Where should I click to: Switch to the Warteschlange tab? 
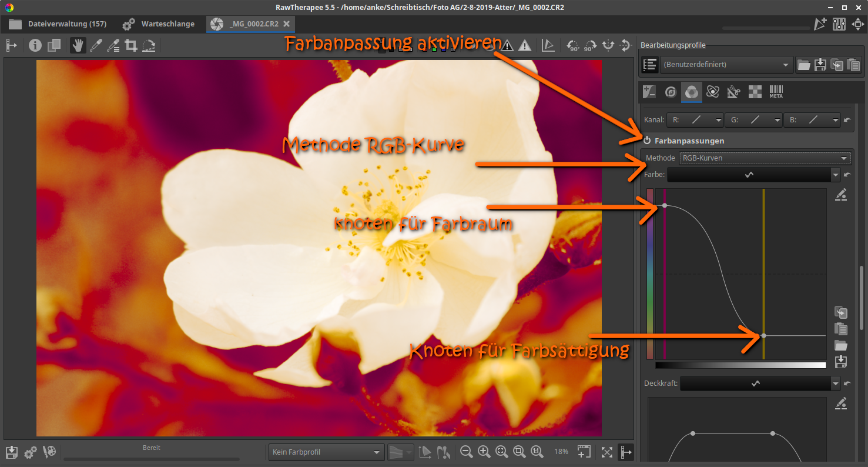tap(159, 24)
